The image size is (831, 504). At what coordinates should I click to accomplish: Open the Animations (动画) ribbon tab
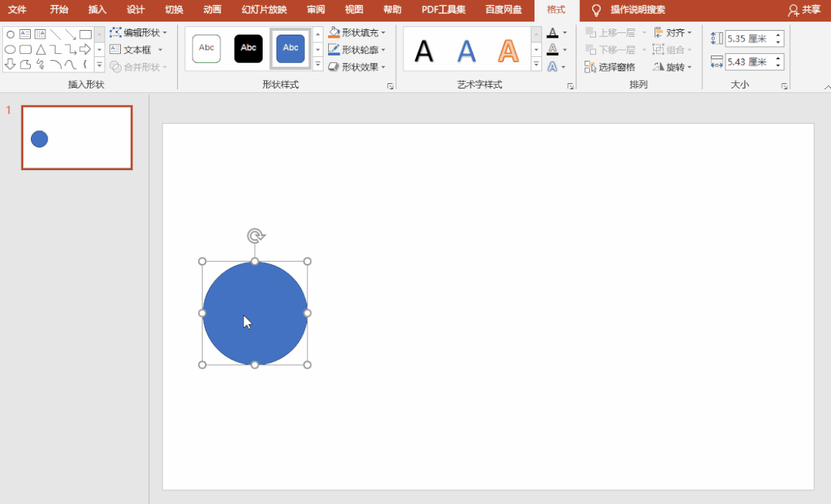point(213,10)
